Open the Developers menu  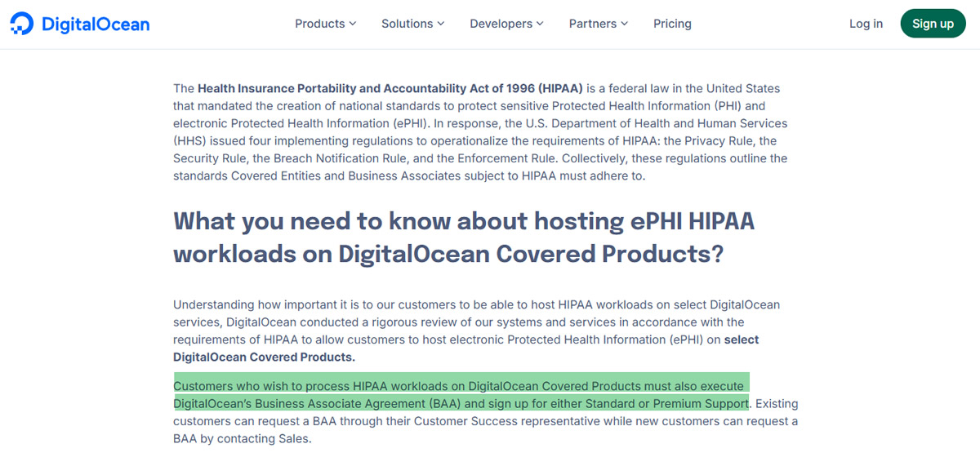[x=506, y=24]
